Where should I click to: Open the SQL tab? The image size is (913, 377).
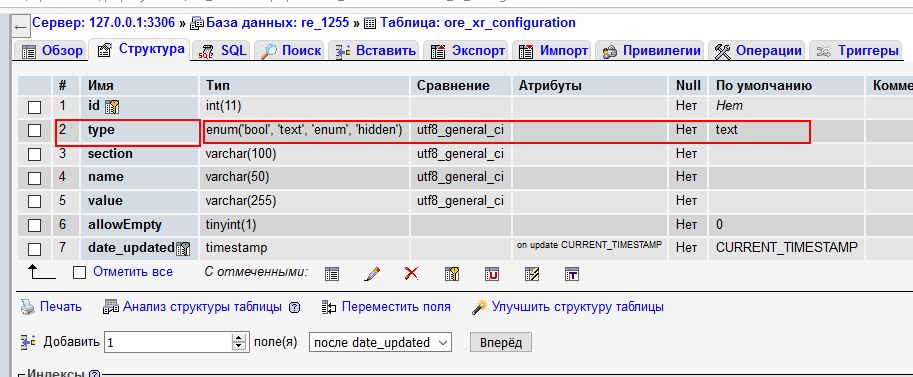coord(222,51)
